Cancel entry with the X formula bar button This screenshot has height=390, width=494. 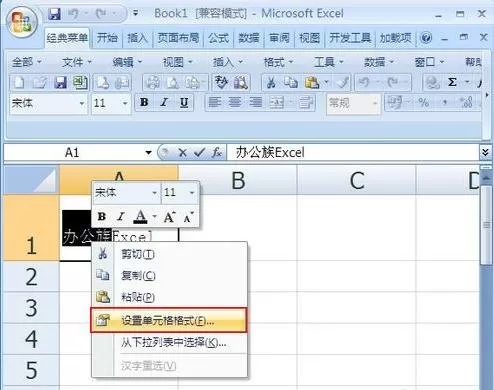[182, 153]
